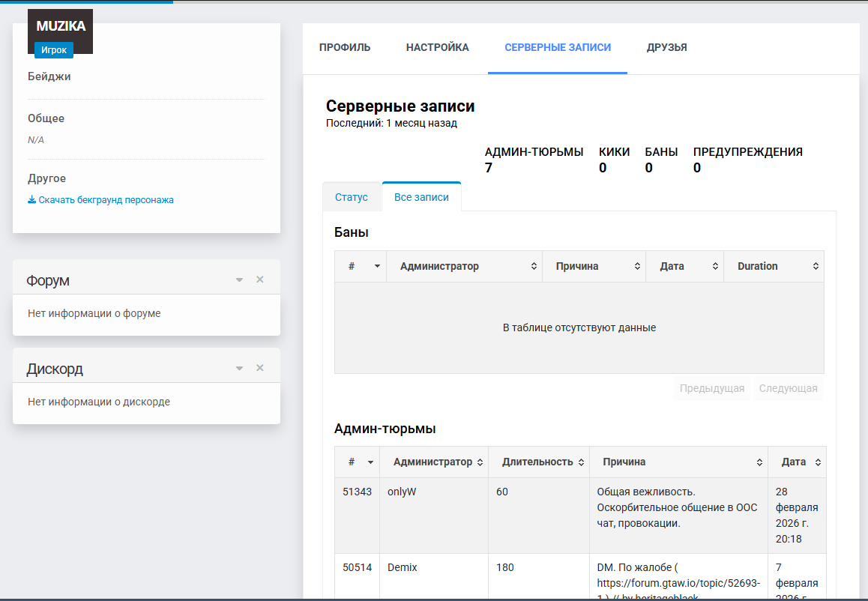Click the Игрок badge
Screen dimensions: 868x601
click(x=54, y=49)
